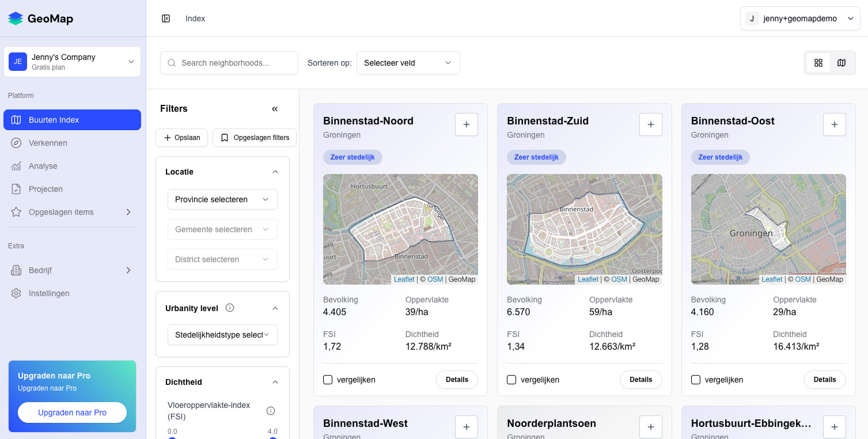Click the Upgraden naar Pro button
Screen dimensions: 868x439
tap(71, 412)
